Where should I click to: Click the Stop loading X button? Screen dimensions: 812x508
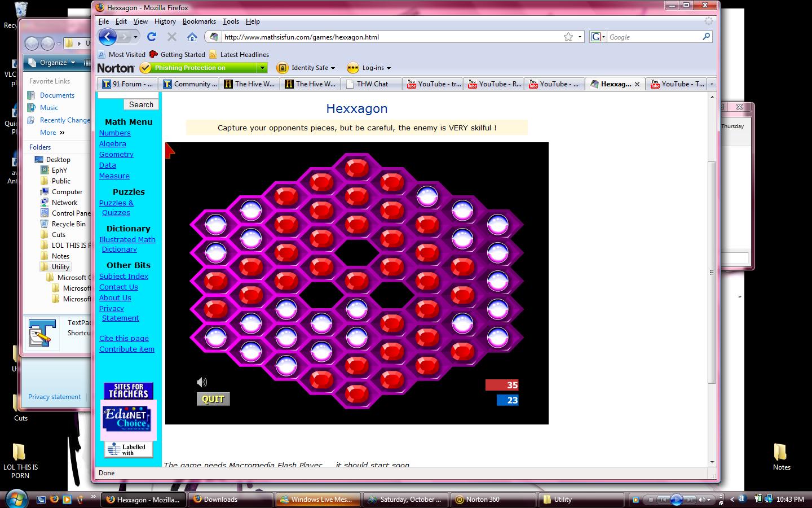172,37
